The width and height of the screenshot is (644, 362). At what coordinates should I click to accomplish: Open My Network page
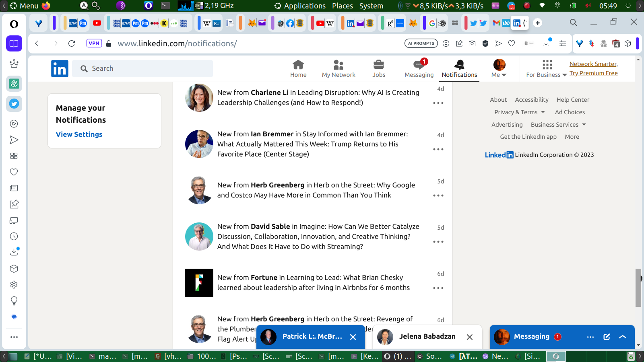(339, 68)
